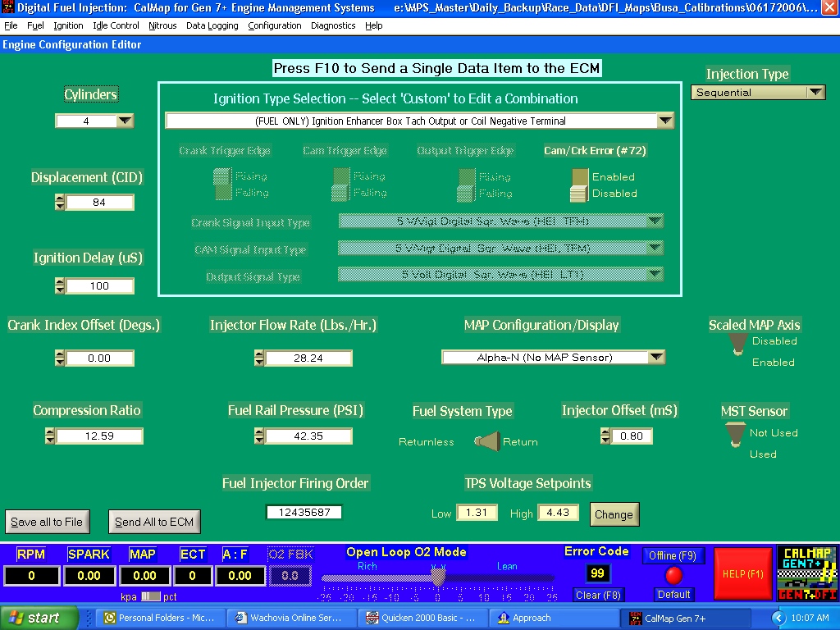Click the Save all to File button
The width and height of the screenshot is (840, 630).
(x=47, y=522)
